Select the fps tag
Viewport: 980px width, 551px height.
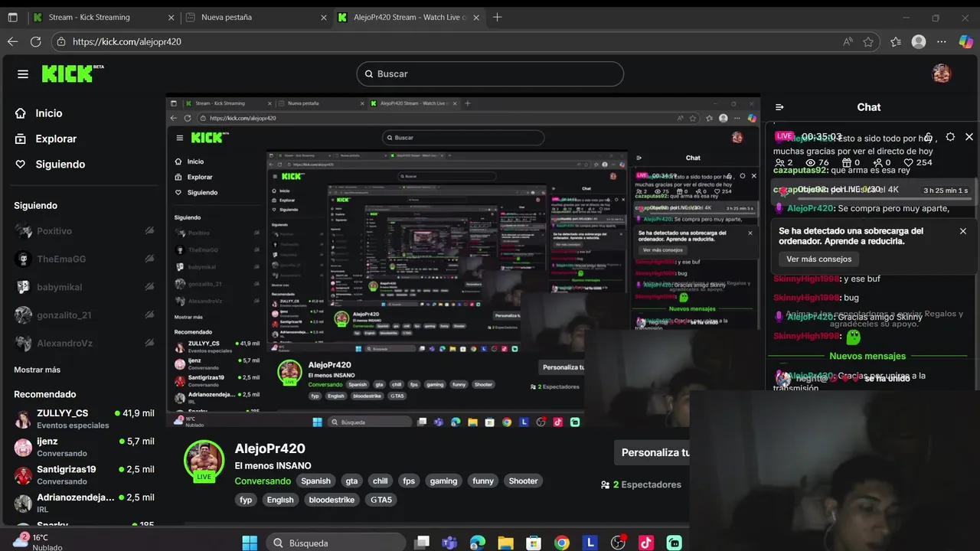409,481
